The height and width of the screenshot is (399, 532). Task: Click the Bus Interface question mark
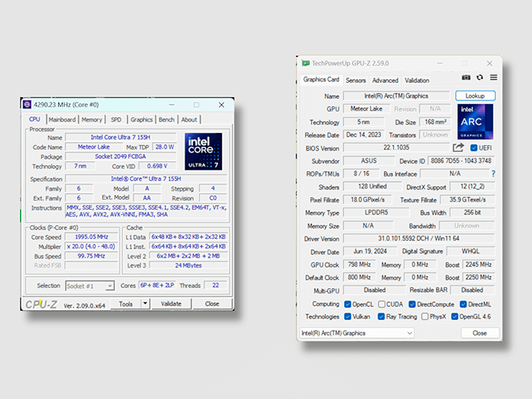click(493, 174)
